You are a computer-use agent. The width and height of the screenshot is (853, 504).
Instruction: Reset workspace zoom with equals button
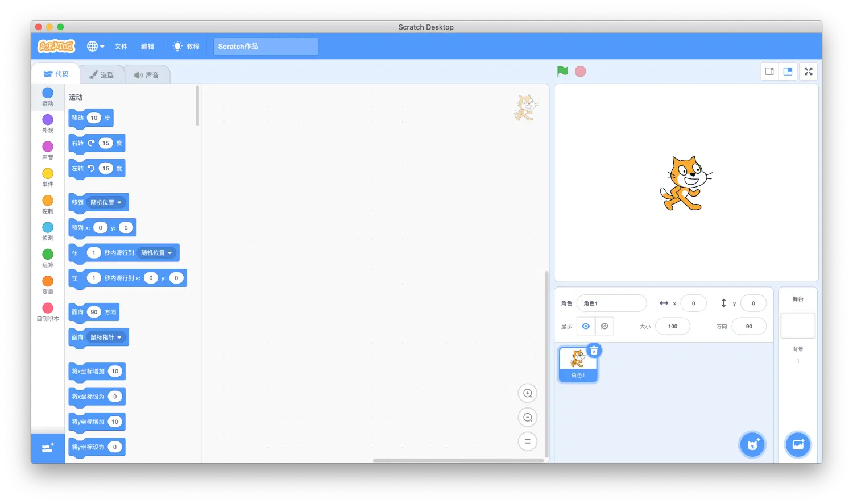coord(528,441)
